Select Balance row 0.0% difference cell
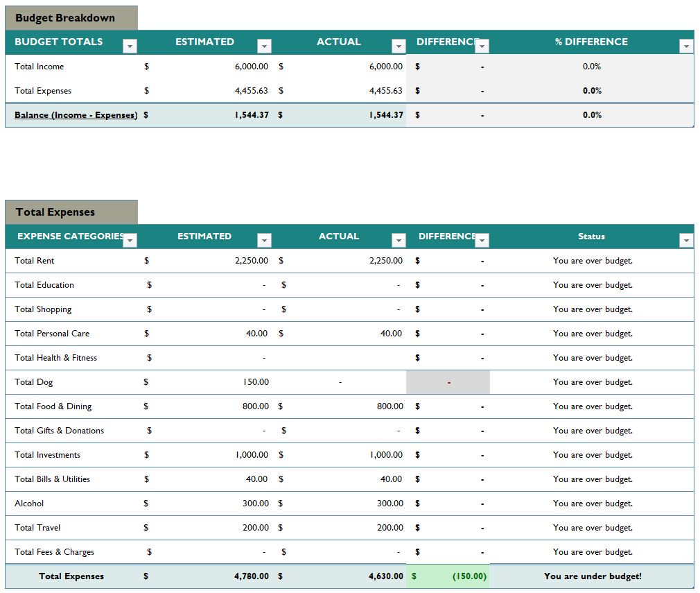The image size is (700, 593). point(591,115)
